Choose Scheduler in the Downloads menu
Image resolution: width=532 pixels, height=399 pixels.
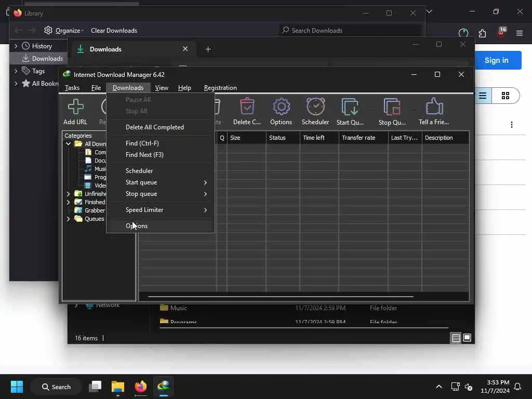(x=161, y=171)
